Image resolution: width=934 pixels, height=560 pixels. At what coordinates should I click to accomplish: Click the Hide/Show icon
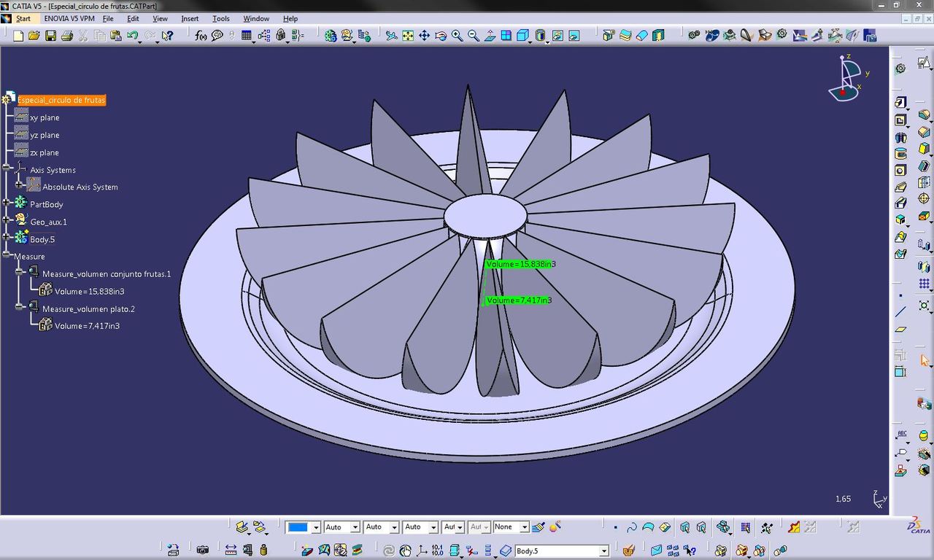click(557, 35)
